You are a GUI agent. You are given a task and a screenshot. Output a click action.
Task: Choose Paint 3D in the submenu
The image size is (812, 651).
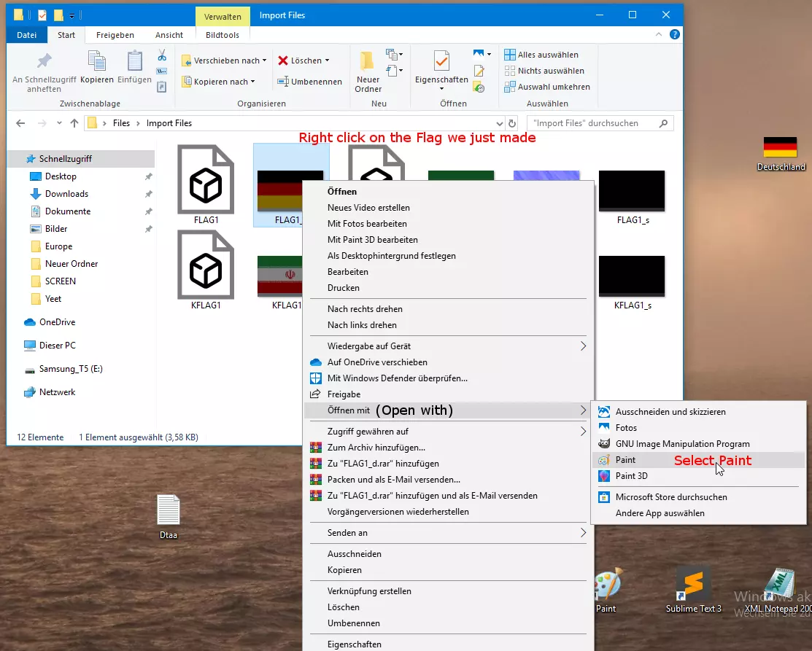699,476
